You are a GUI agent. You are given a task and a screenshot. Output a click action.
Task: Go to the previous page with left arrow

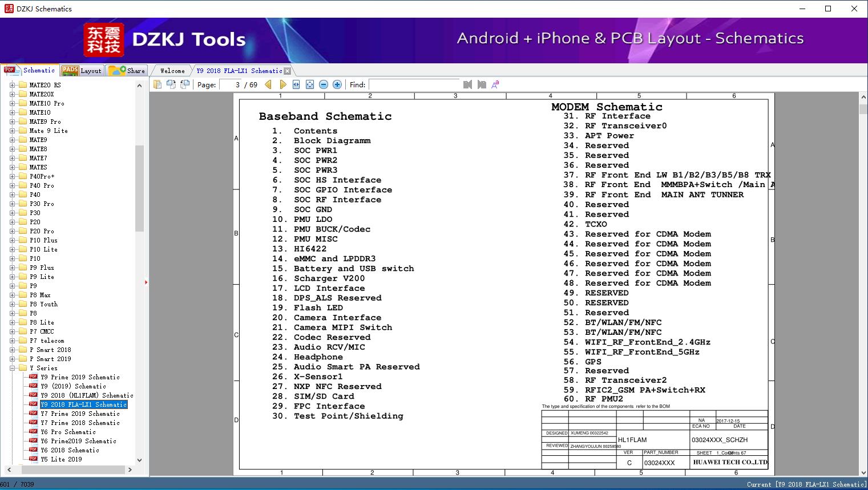tap(268, 84)
